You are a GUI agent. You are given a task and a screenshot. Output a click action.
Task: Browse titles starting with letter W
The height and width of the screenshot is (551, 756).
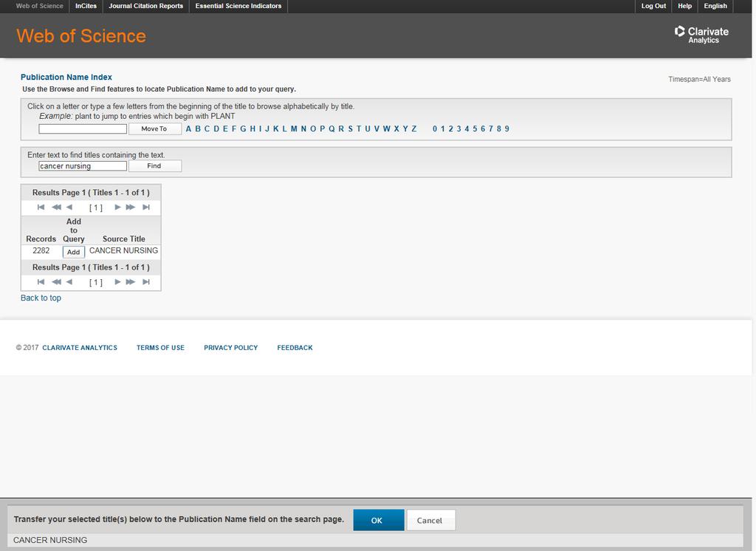(x=386, y=129)
